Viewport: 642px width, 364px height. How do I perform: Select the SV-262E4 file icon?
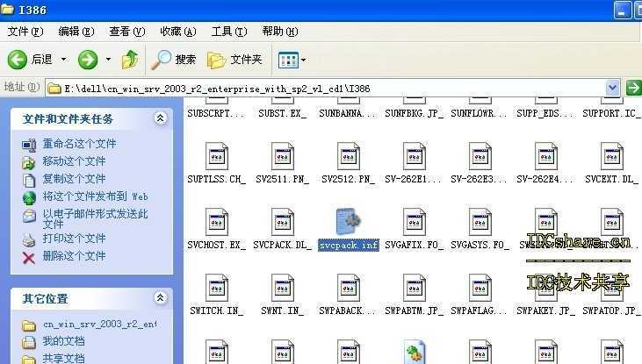(x=545, y=156)
